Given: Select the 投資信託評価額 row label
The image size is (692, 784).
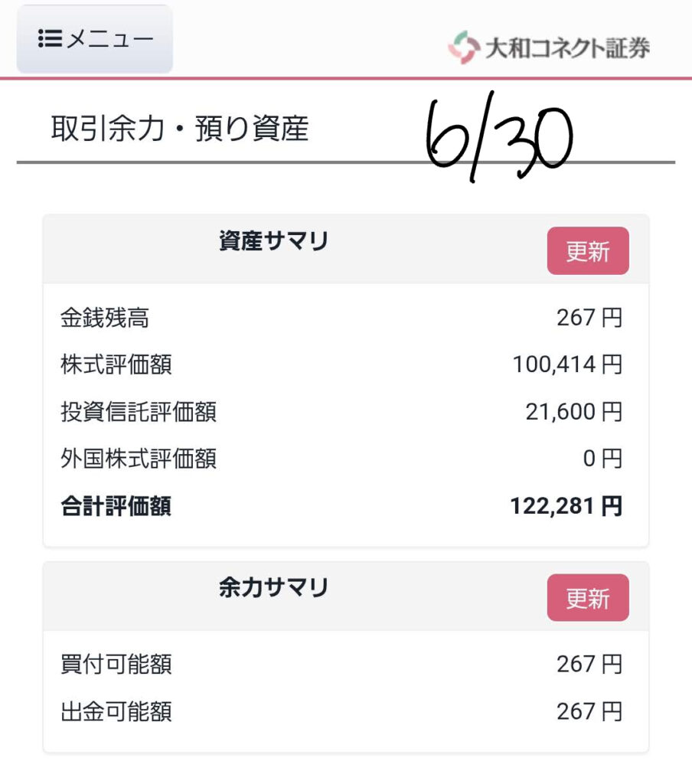Looking at the screenshot, I should click(139, 412).
